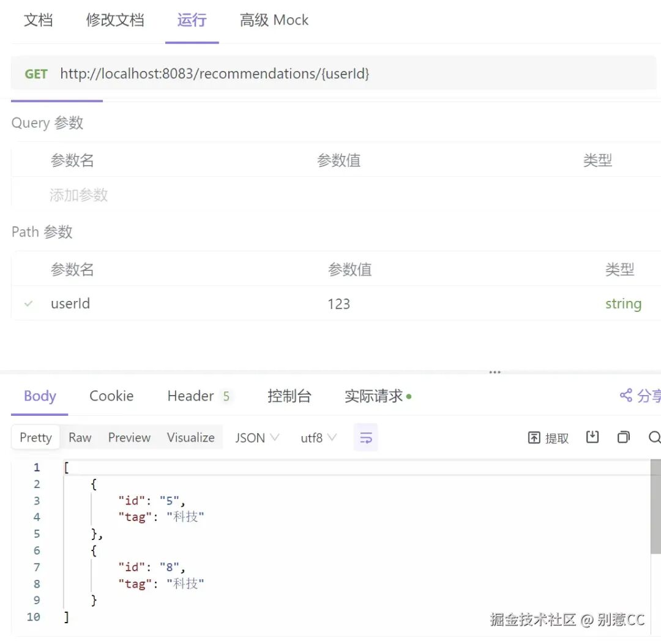Select Visualize view mode
This screenshot has width=661, height=644.
191,438
